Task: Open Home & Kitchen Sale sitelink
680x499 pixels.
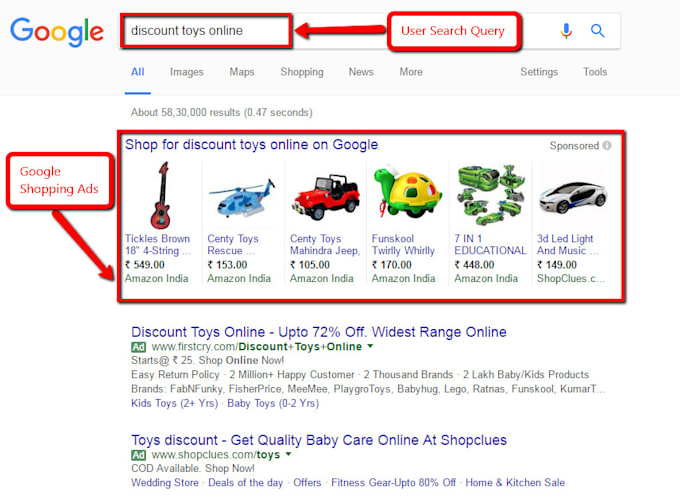Action: click(515, 483)
